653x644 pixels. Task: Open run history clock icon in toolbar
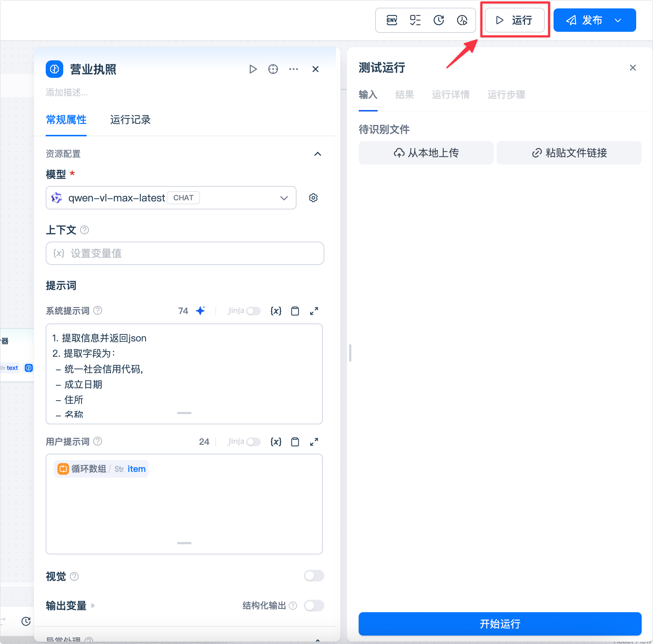point(438,20)
